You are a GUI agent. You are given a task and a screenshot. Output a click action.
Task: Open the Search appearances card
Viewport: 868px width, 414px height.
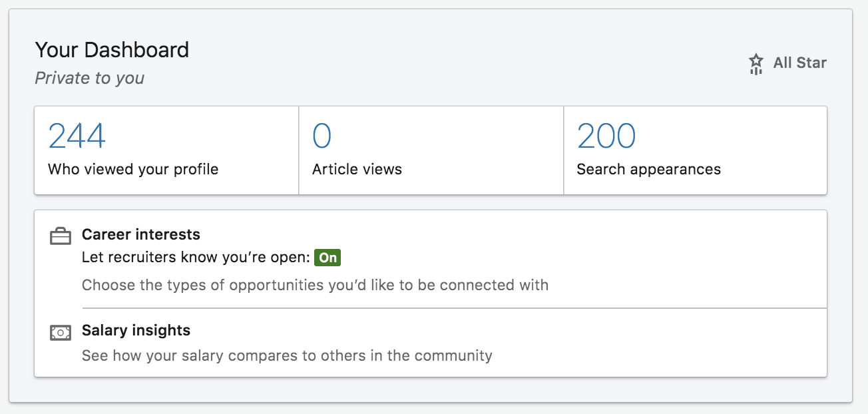(696, 150)
